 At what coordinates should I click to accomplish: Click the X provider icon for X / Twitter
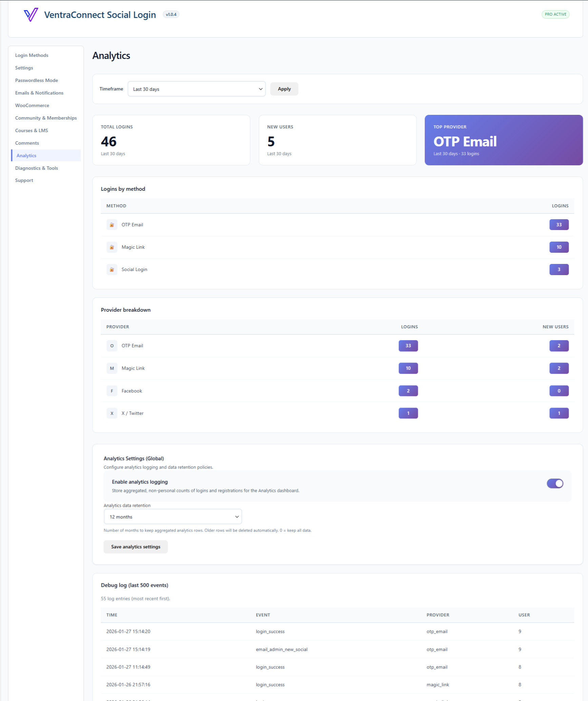click(112, 413)
